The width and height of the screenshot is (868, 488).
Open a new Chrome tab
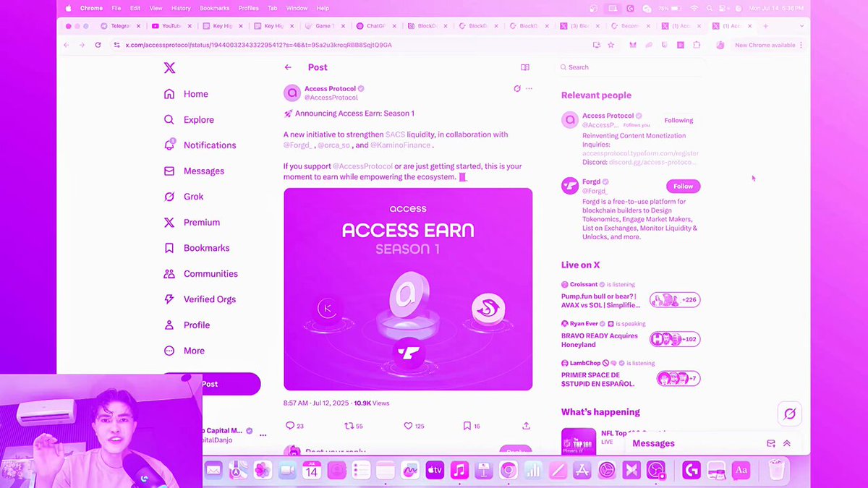765,26
